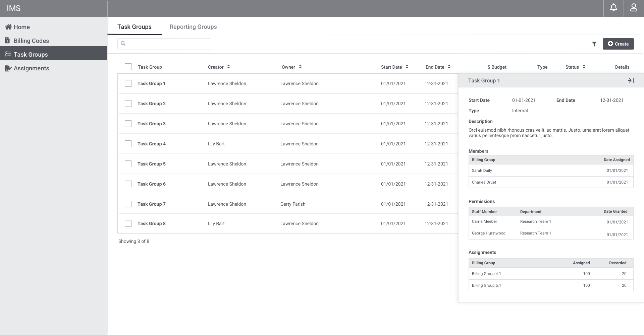Select the Task Groups tab
Viewport: 644px width, 335px height.
click(x=135, y=27)
